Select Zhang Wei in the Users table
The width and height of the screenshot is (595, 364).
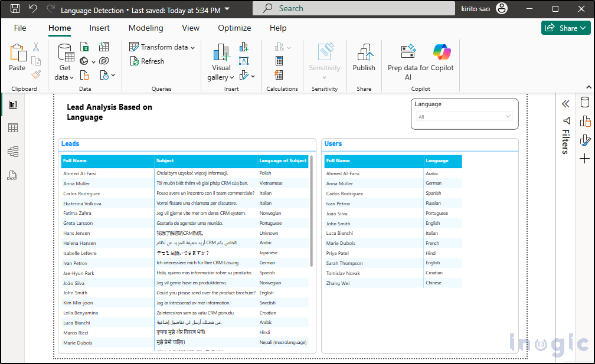click(394, 283)
